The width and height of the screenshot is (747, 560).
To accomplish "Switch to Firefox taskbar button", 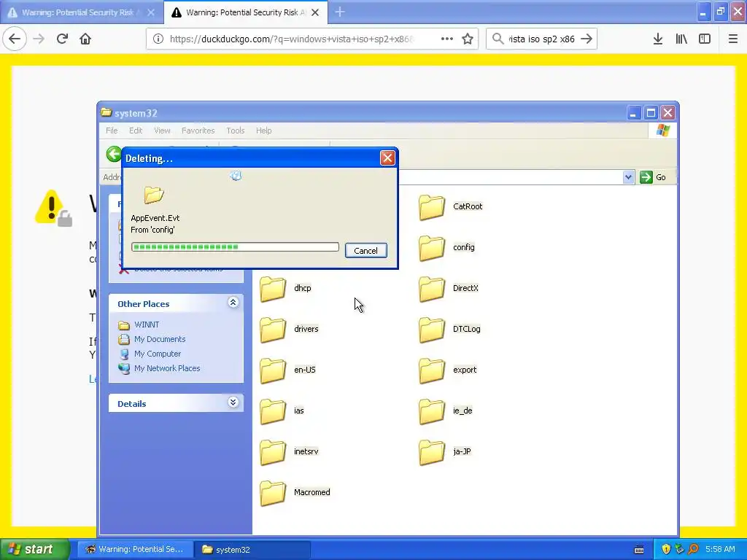I will point(135,550).
